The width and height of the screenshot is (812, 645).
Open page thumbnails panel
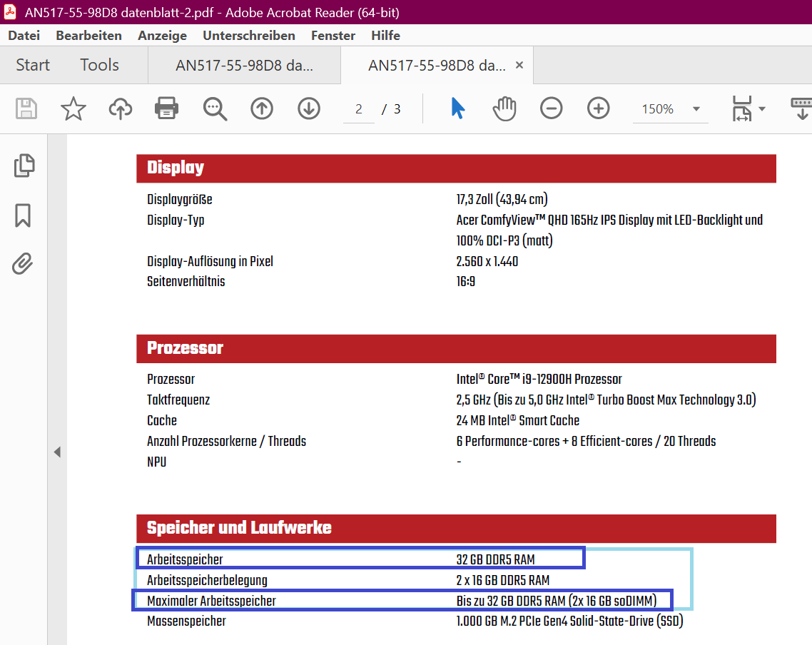pos(24,166)
